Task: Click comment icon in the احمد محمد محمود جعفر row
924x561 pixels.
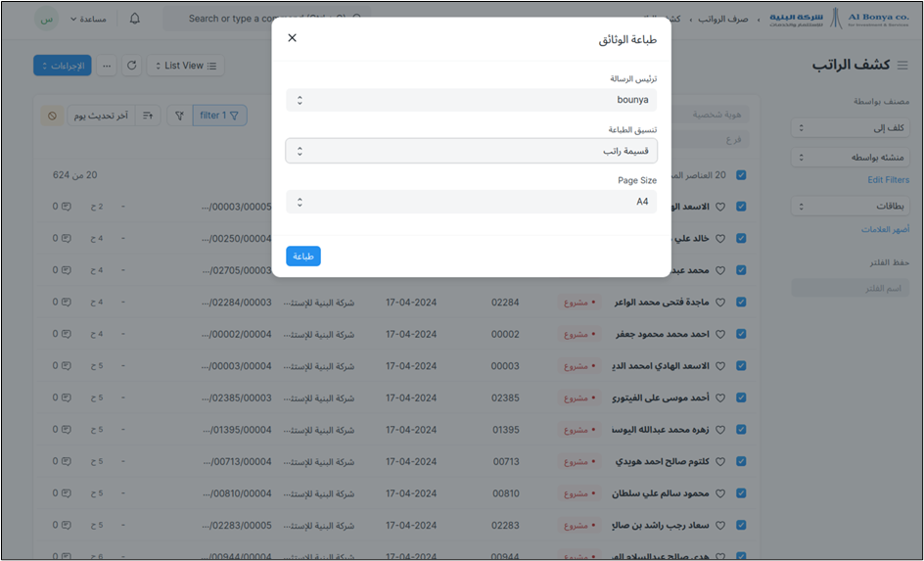Action: coord(66,334)
